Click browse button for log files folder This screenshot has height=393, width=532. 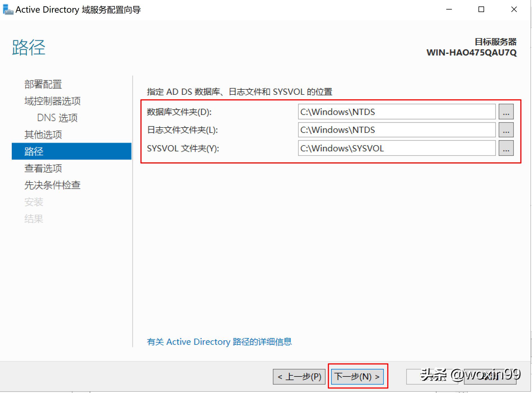coord(506,130)
